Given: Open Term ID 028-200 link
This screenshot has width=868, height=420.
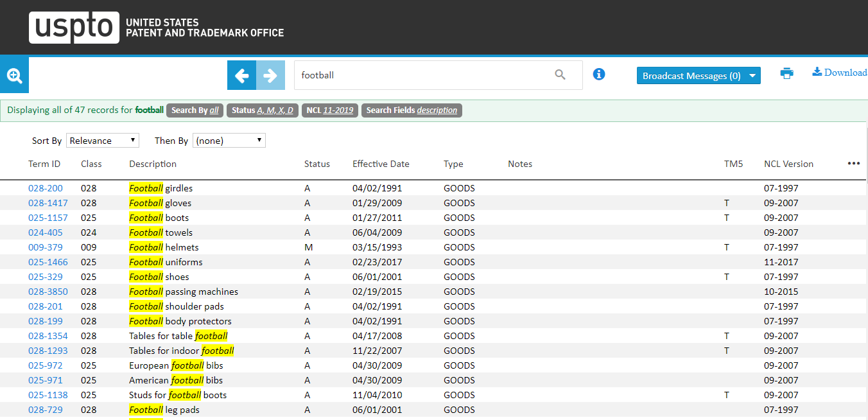Looking at the screenshot, I should [x=45, y=188].
